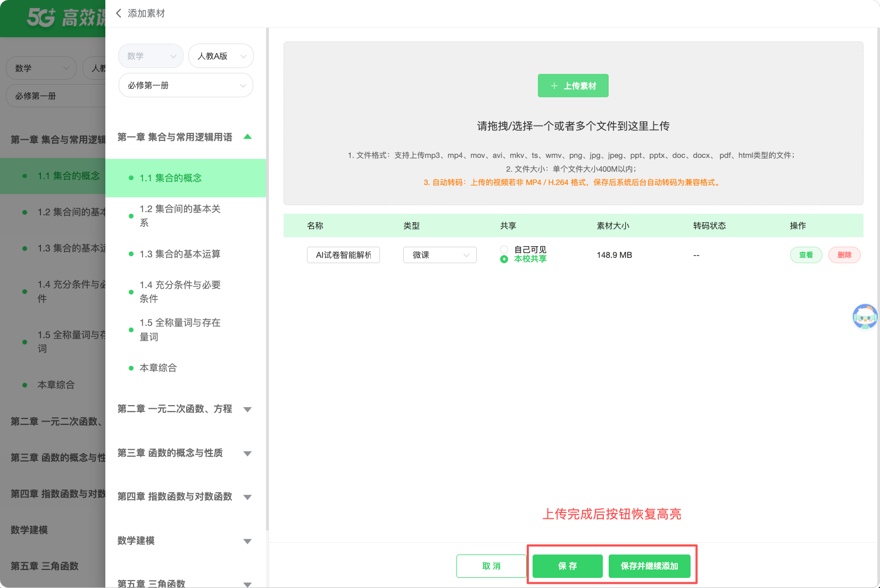Click the 保存 save button

[x=568, y=566]
